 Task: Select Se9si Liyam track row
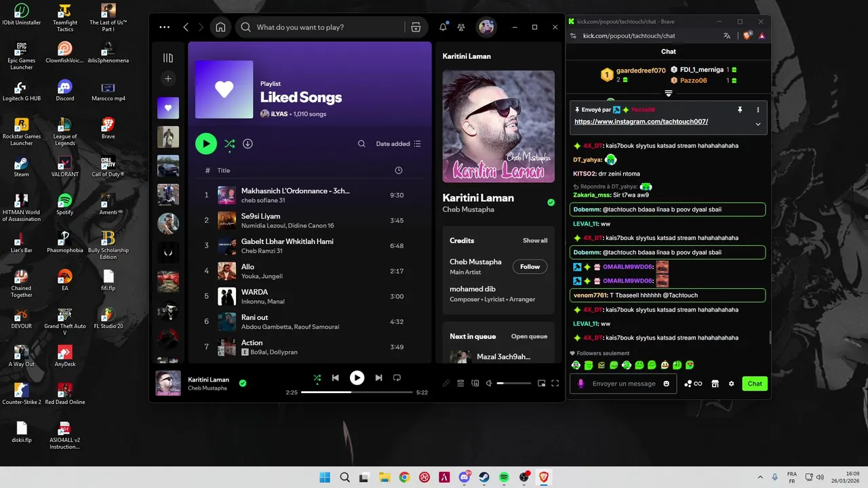pos(309,220)
